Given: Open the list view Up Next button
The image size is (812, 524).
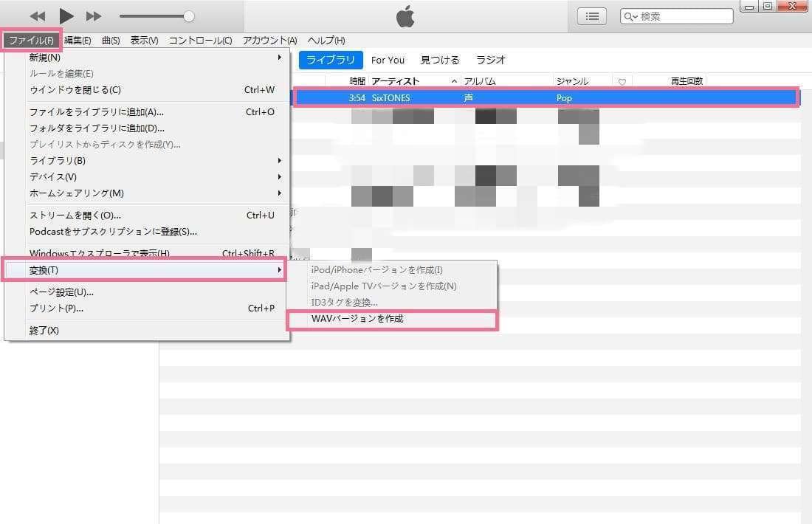Looking at the screenshot, I should click(x=592, y=16).
